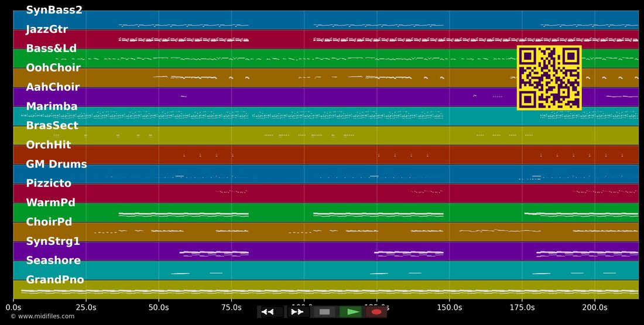Select the AahChoir track label
Viewport: 644px width, 325px height.
(x=53, y=87)
